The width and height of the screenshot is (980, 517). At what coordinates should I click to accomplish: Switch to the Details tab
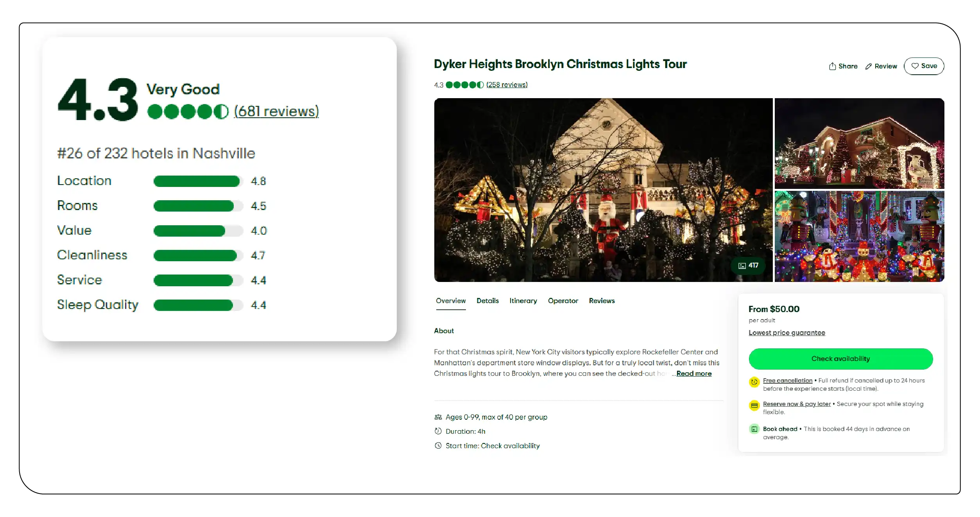(487, 301)
